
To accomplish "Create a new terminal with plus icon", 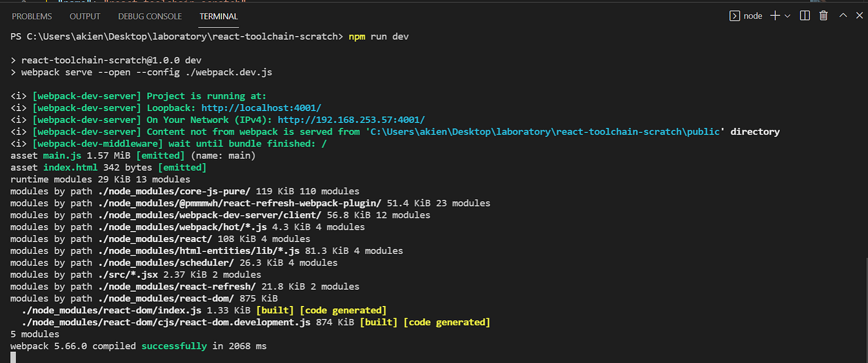I will click(775, 16).
